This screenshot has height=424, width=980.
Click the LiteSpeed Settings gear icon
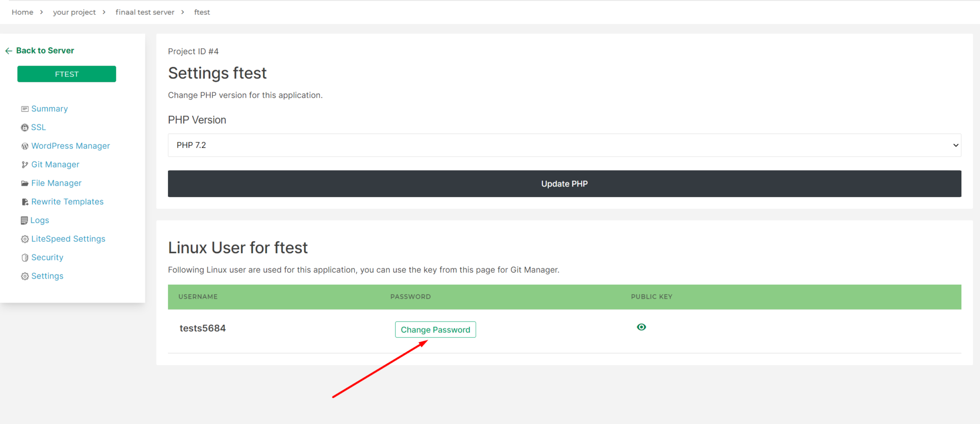[25, 239]
